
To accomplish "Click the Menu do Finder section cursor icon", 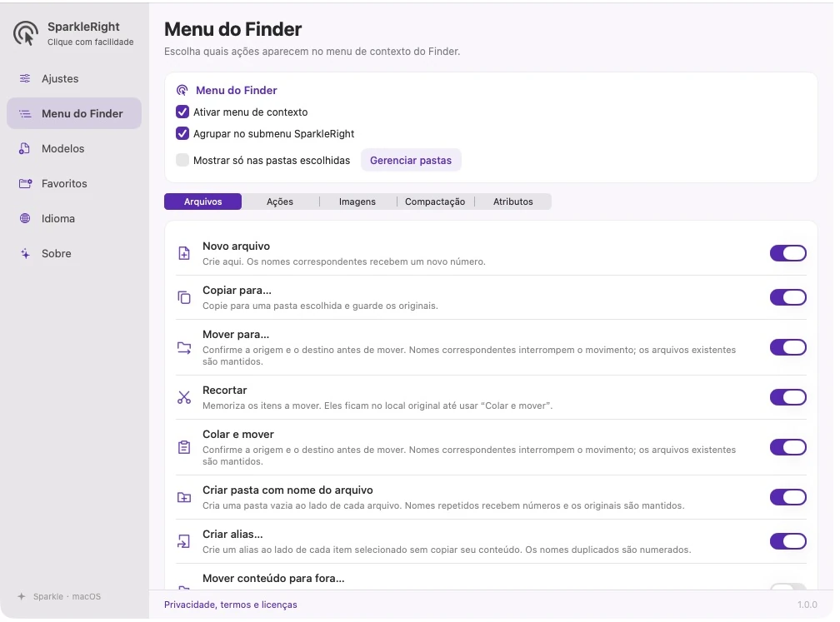I will (x=182, y=90).
